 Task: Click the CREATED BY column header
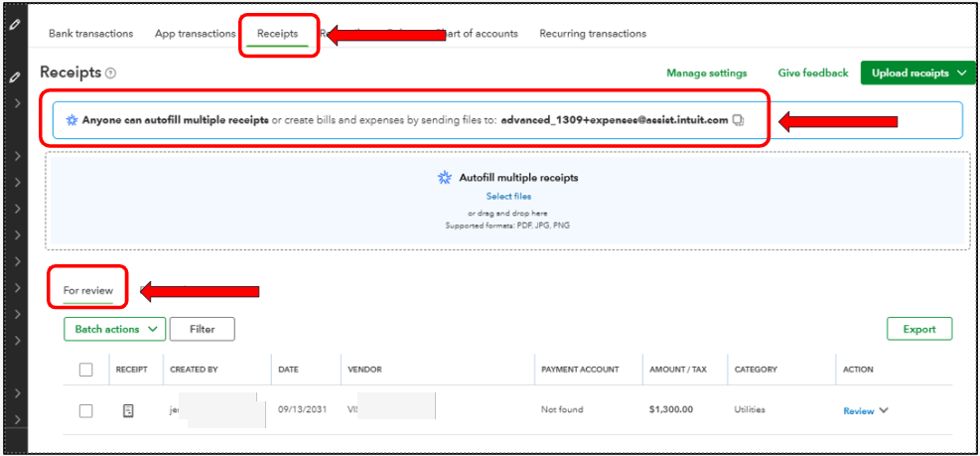pos(194,370)
